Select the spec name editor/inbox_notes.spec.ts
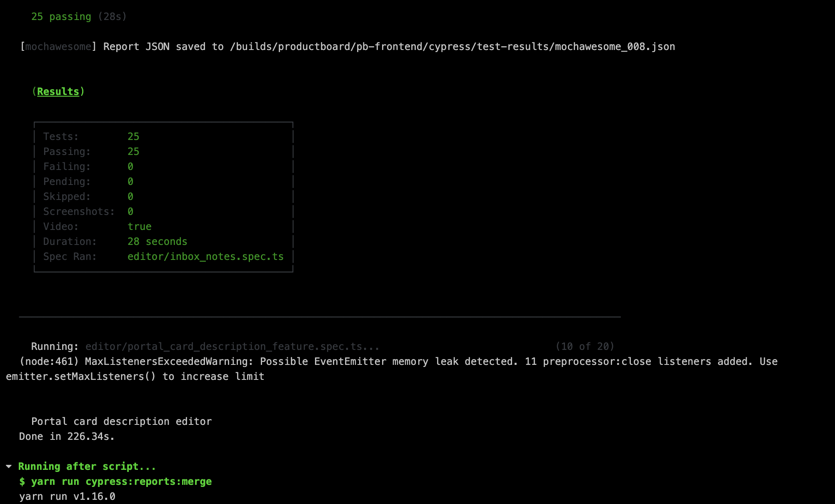The width and height of the screenshot is (835, 504). click(206, 256)
